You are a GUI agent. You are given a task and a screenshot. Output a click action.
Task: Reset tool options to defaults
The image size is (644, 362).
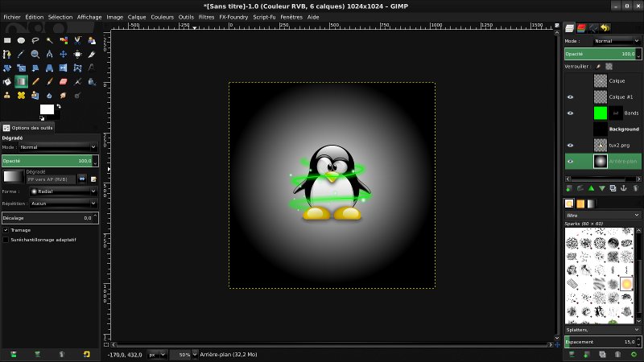pos(86,354)
